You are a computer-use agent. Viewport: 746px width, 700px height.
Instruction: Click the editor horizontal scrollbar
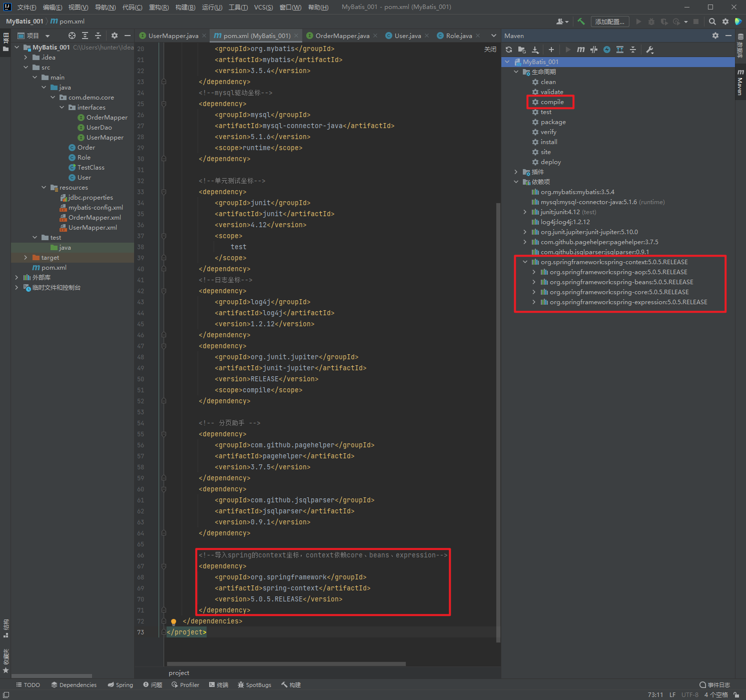pos(286,664)
